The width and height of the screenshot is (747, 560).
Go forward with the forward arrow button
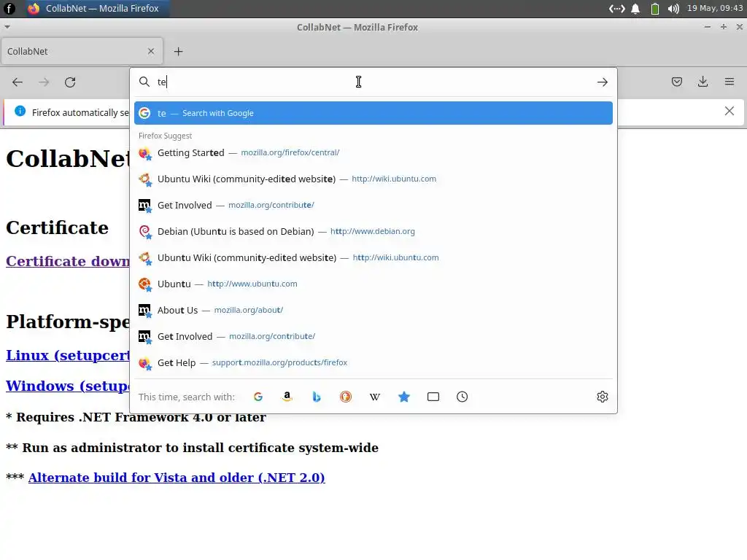point(44,82)
